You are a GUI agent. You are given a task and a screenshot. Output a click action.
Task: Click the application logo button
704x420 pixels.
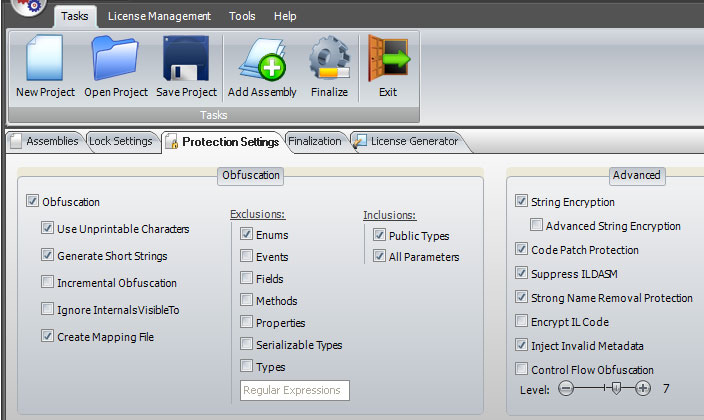coord(29,6)
